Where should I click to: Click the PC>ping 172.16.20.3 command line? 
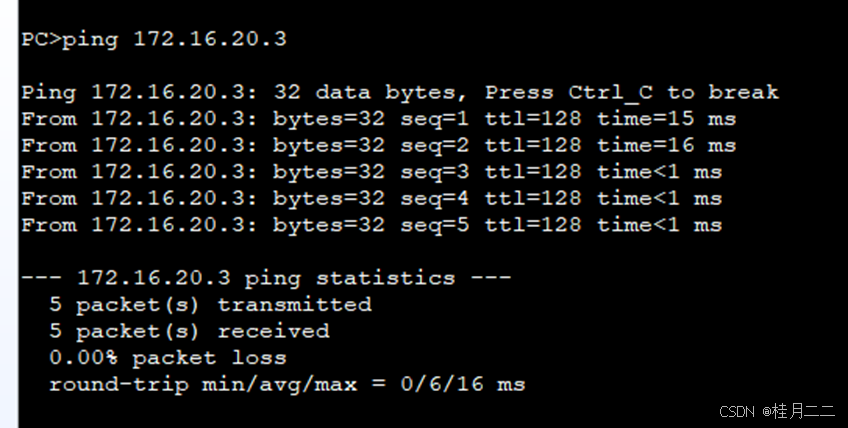[154, 39]
